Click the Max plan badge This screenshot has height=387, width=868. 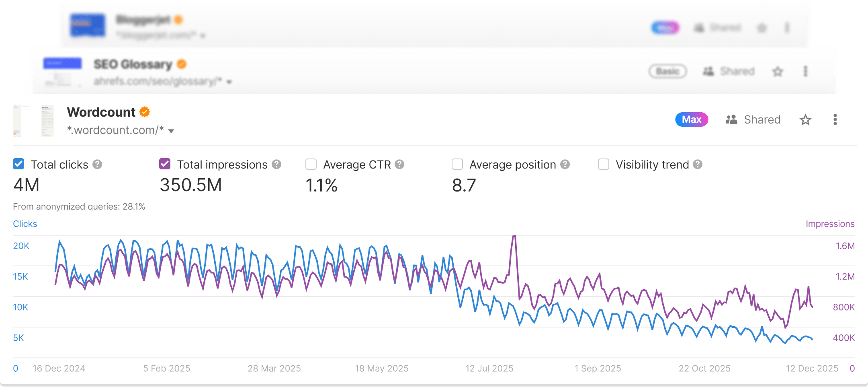(692, 120)
